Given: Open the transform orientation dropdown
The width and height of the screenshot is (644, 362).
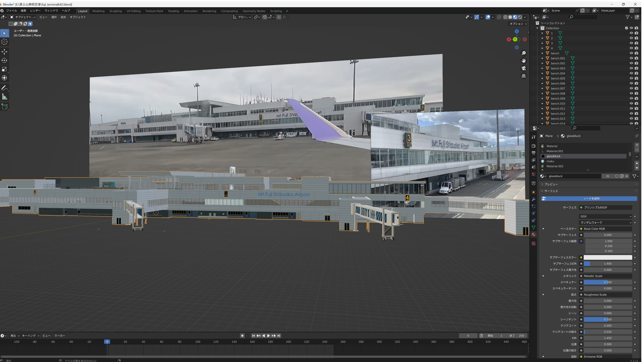Looking at the screenshot, I should click(242, 17).
